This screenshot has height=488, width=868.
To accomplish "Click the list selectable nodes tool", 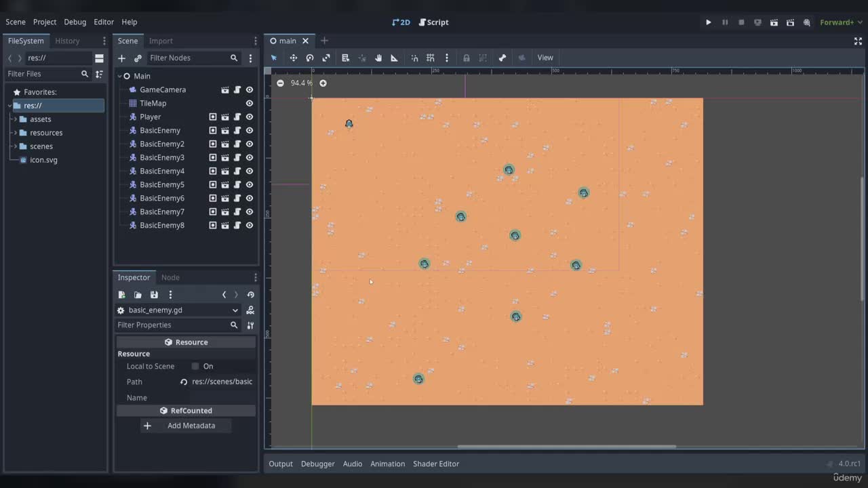I will 345,58.
